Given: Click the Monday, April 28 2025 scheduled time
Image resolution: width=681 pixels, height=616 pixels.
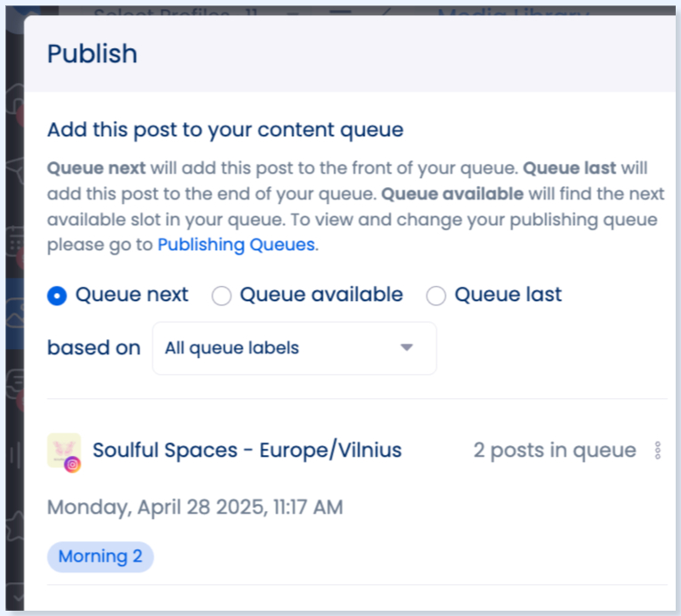Looking at the screenshot, I should coord(194,507).
